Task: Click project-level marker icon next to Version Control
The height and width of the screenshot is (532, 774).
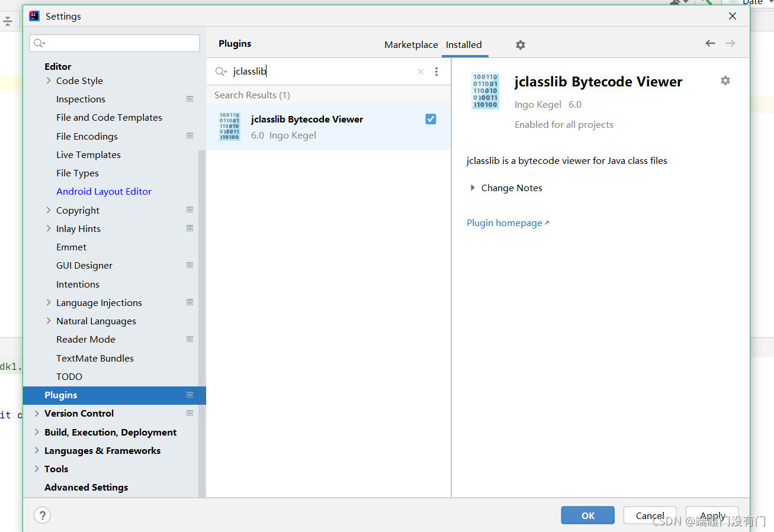Action: click(190, 413)
